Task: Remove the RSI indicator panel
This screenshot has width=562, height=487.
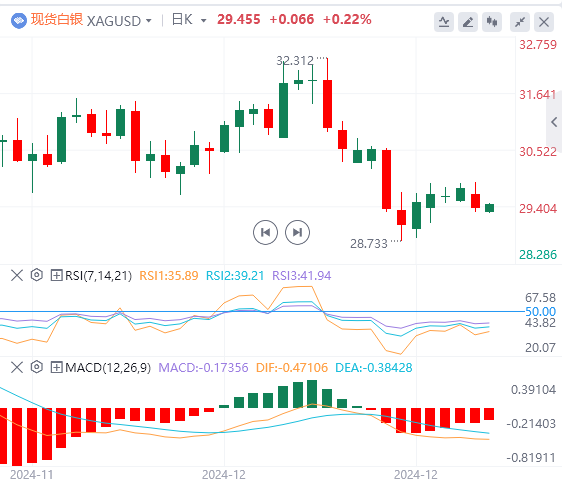Action: pyautogui.click(x=17, y=276)
